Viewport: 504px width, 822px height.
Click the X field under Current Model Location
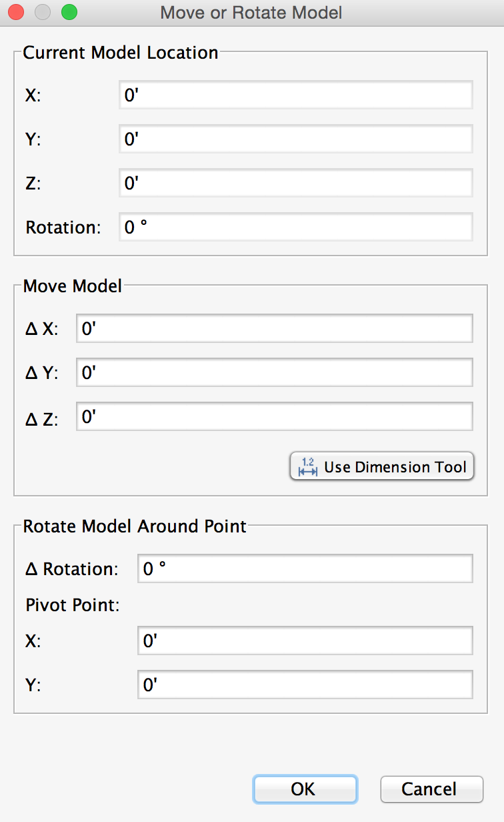[x=295, y=95]
